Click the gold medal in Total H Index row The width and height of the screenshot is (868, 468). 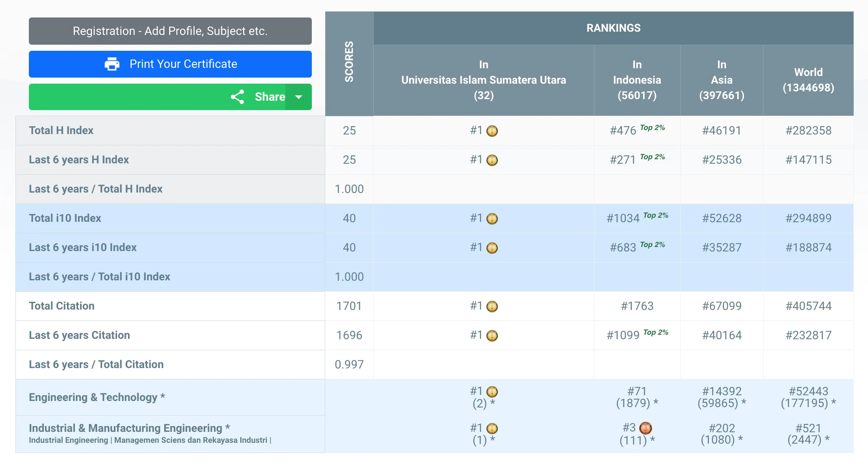[492, 131]
